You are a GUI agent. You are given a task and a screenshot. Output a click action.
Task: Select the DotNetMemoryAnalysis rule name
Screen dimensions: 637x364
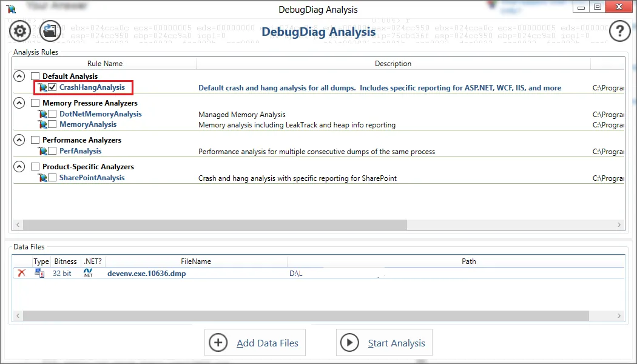pos(101,114)
